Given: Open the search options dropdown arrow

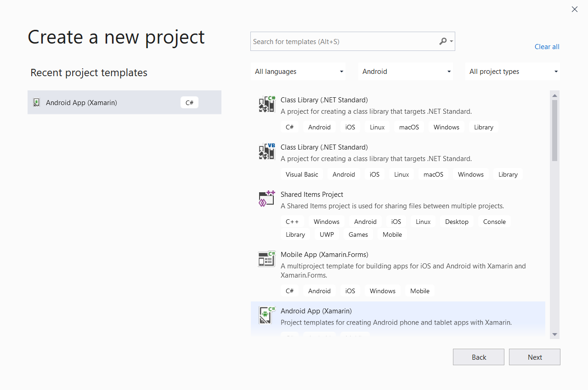Looking at the screenshot, I should pos(452,41).
